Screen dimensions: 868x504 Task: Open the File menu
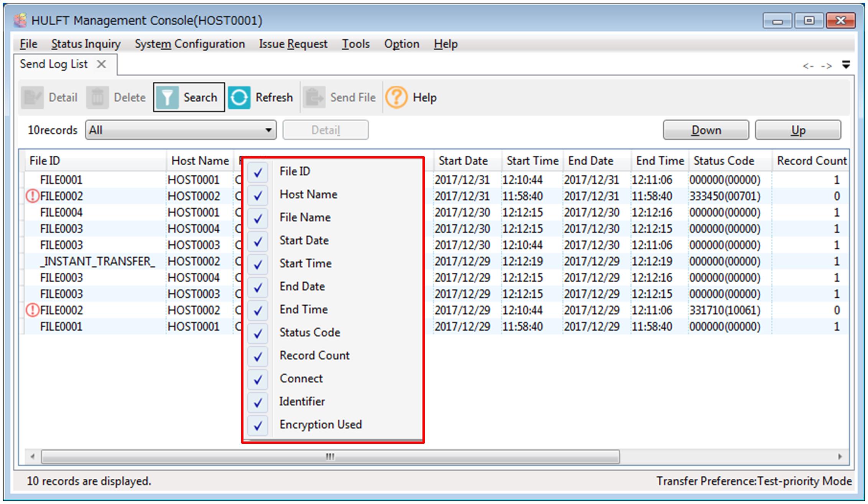[28, 44]
